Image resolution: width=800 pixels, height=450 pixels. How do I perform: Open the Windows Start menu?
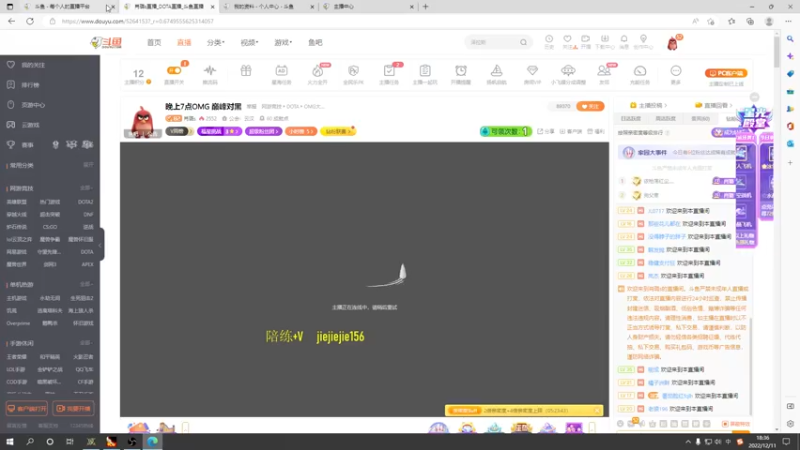click(x=10, y=442)
